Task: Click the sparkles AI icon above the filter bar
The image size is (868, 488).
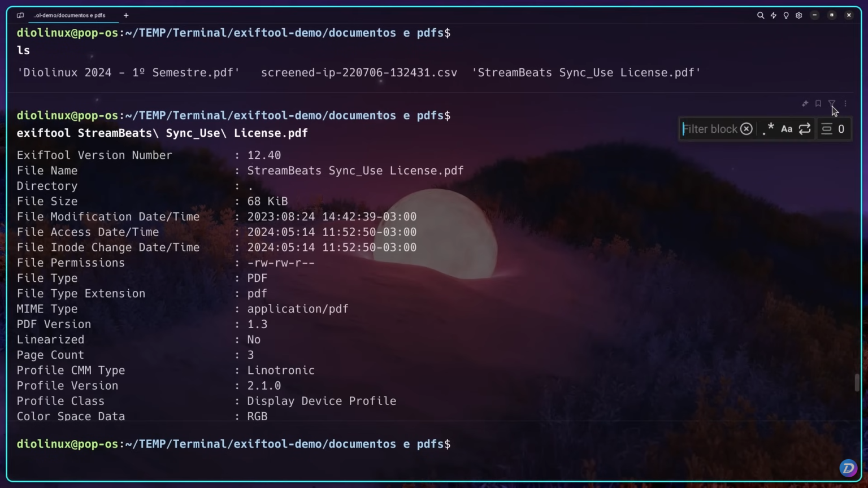Action: click(805, 104)
